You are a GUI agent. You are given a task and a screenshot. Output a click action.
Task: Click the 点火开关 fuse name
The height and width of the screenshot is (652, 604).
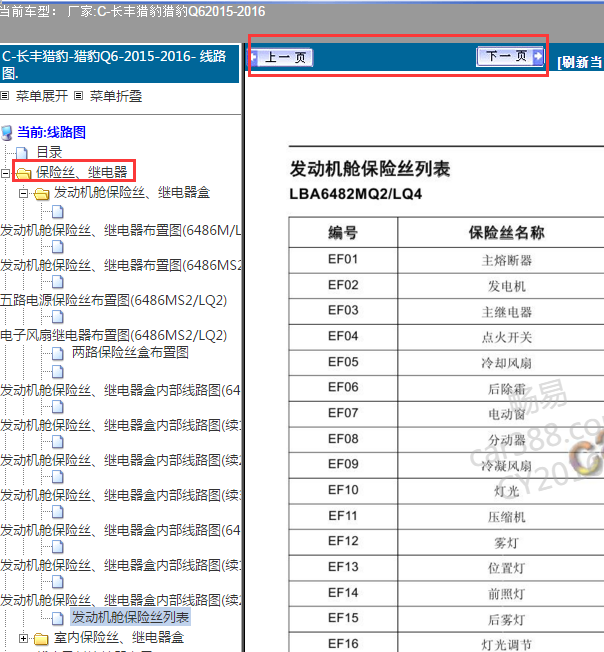pyautogui.click(x=507, y=337)
